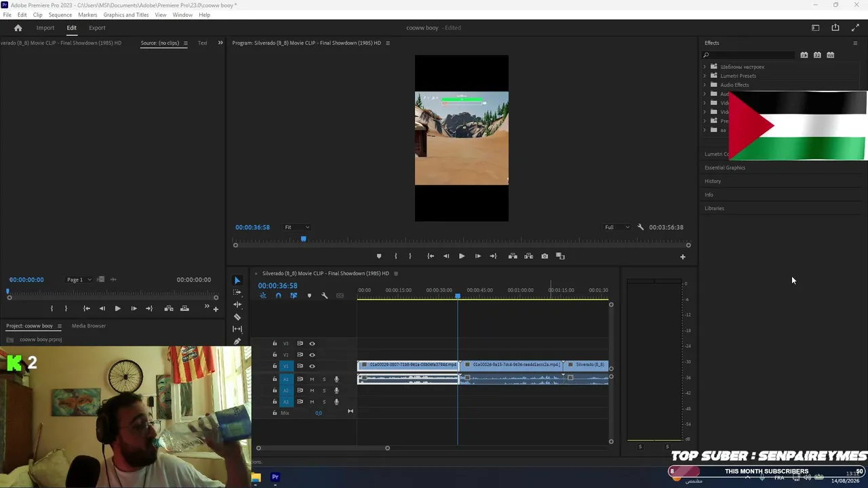The image size is (868, 488).
Task: Filter by YUV Effects in Effects panel
Action: (x=831, y=55)
